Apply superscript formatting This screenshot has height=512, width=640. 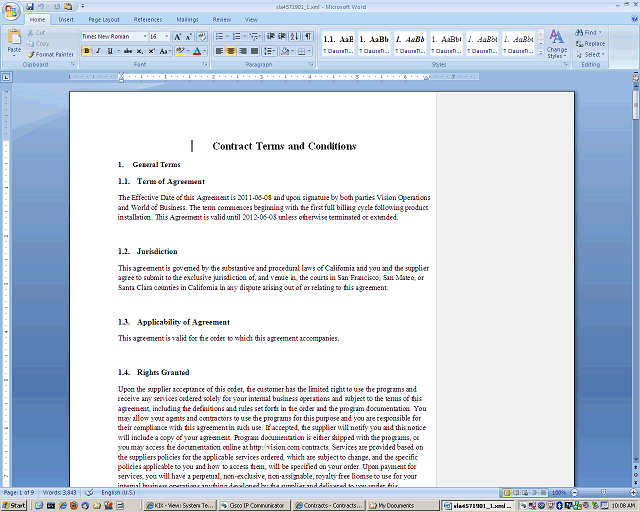151,51
